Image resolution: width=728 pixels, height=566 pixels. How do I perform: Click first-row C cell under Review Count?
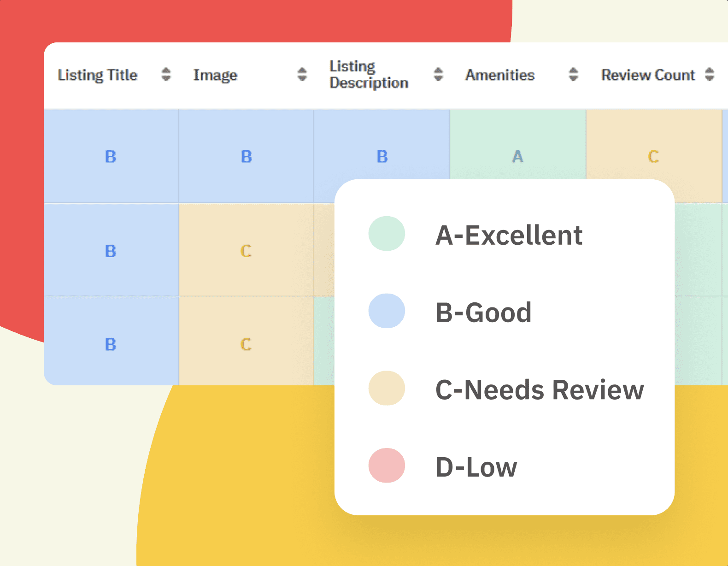(x=653, y=157)
